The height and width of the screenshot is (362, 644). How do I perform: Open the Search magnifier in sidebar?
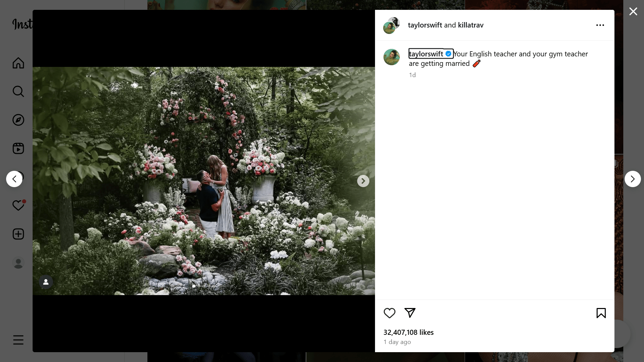click(18, 91)
